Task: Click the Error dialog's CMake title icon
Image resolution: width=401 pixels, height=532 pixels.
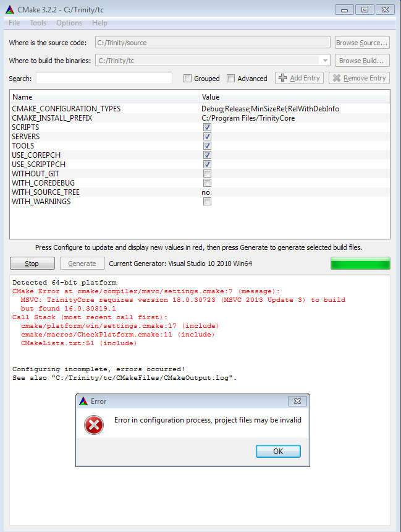Action: tap(83, 401)
